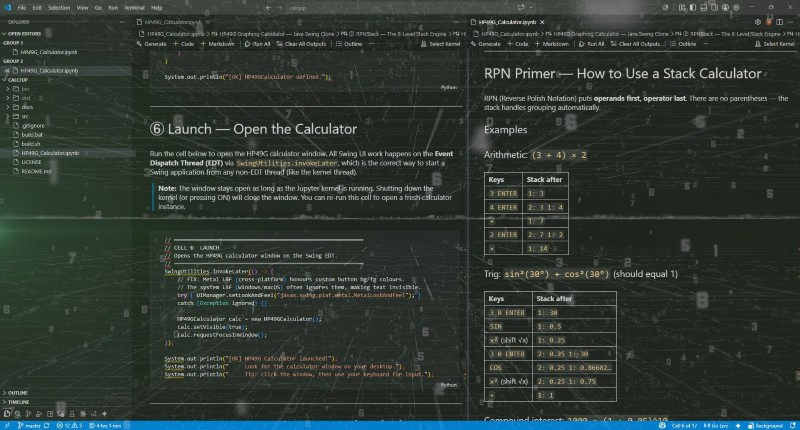Screen dimensions: 800x430
Task: Open the View menu
Action: click(x=83, y=8)
